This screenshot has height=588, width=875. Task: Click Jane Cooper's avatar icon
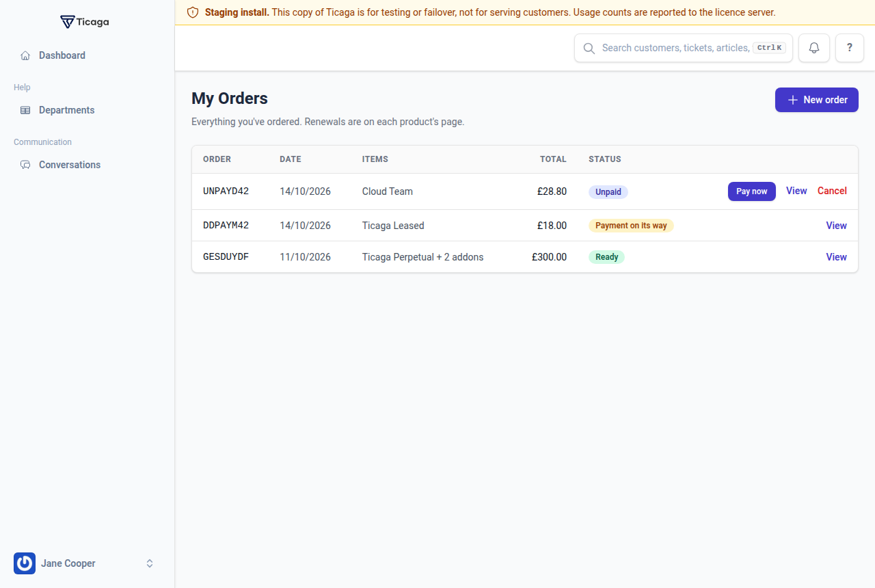[25, 563]
